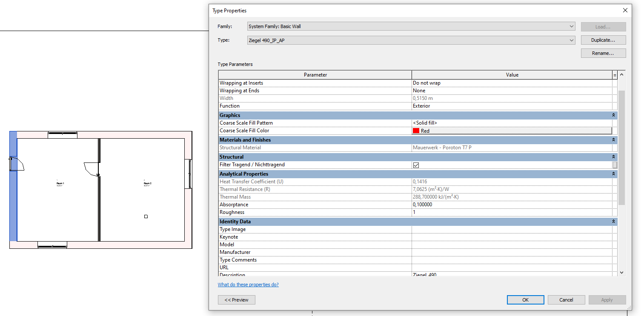
Task: Collapse the Structural section
Action: pos(613,157)
